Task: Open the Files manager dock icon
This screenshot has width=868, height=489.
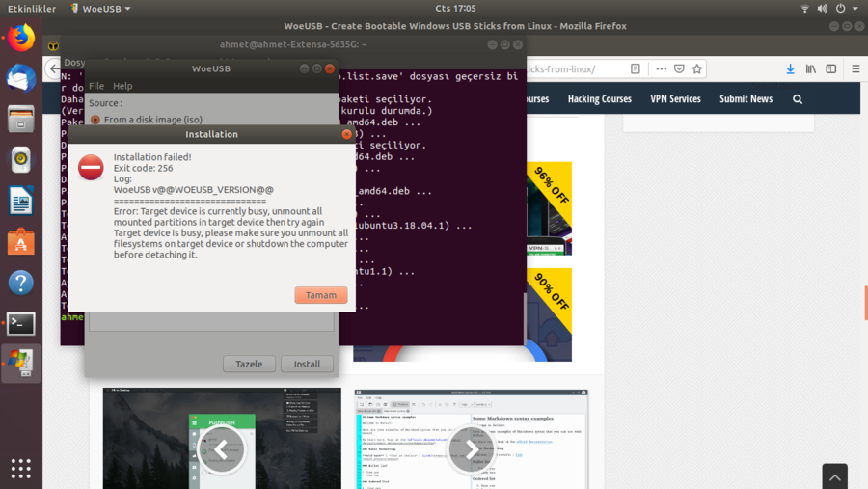Action: 21,119
